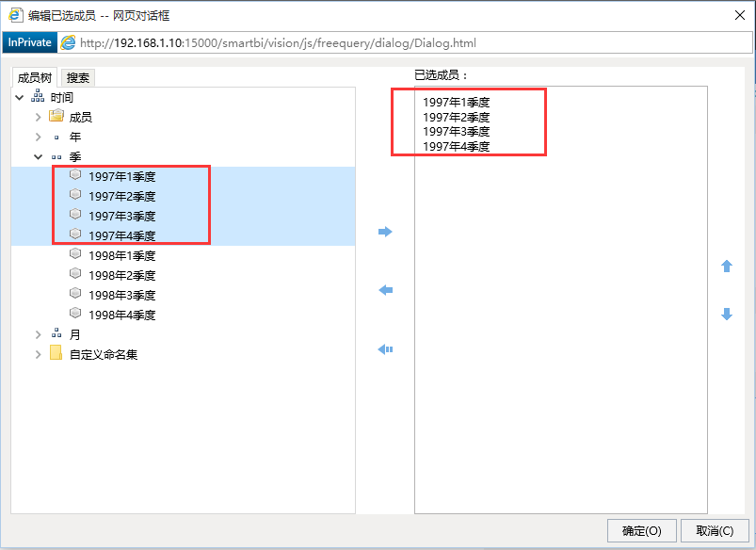
Task: Click the 成员 label in the tree
Action: [x=81, y=118]
